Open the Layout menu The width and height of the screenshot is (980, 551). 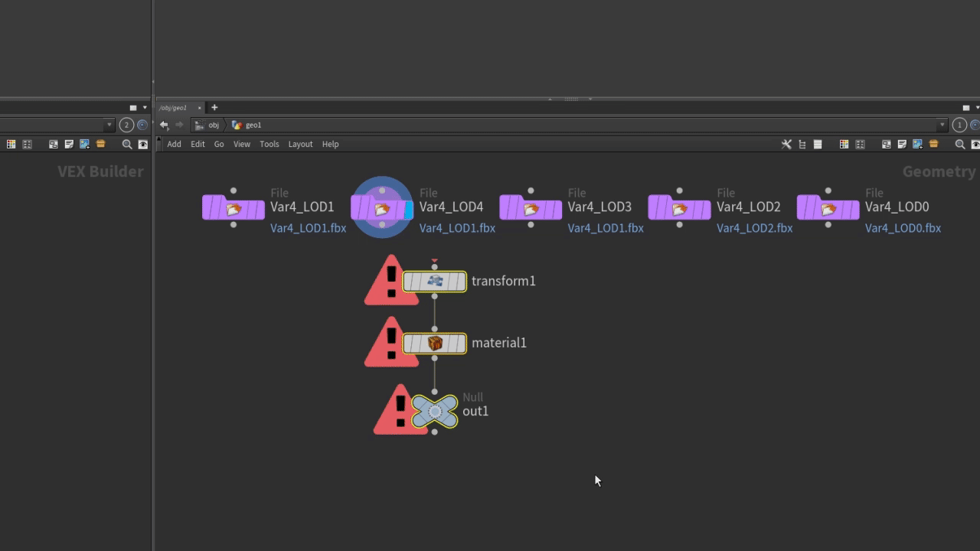point(300,144)
